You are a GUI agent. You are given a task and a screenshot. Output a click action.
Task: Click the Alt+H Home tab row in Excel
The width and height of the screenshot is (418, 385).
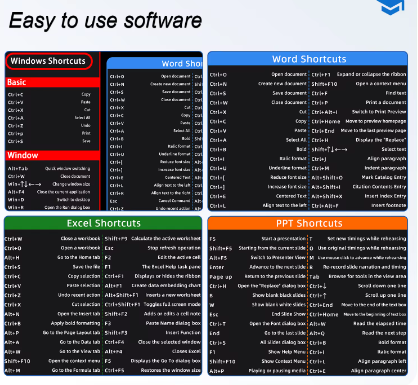pyautogui.click(x=52, y=257)
